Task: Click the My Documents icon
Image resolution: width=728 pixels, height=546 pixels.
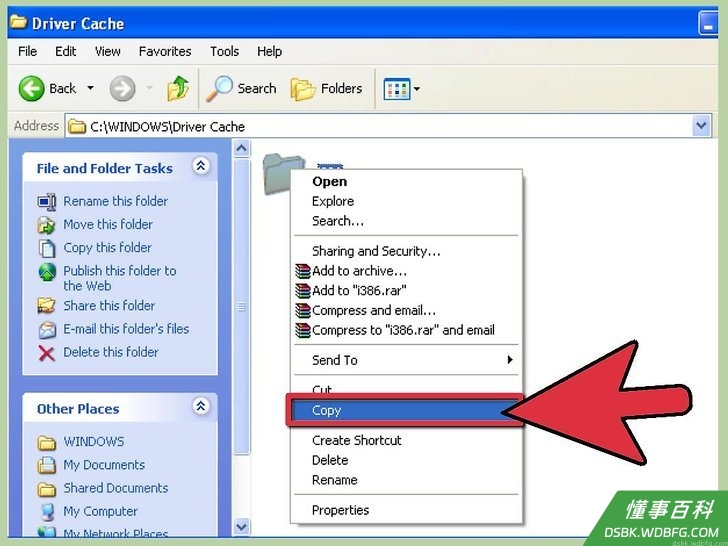Action: (46, 465)
